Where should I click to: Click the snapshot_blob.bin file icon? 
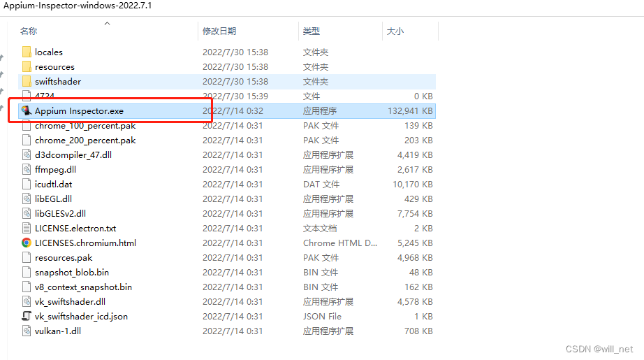point(27,272)
